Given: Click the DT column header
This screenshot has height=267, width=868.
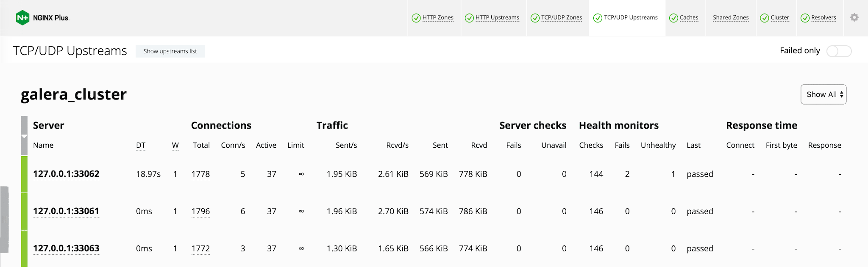Looking at the screenshot, I should click(141, 146).
